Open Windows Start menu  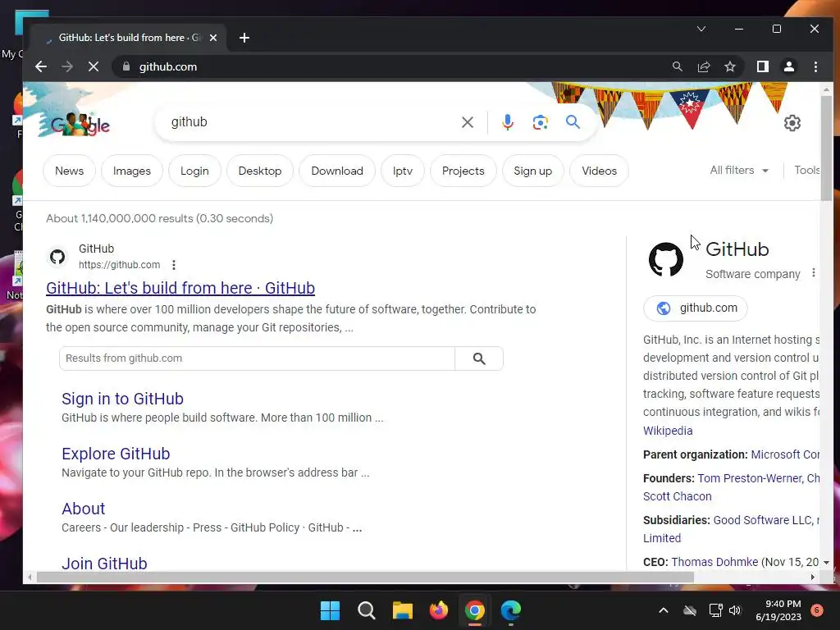point(330,610)
